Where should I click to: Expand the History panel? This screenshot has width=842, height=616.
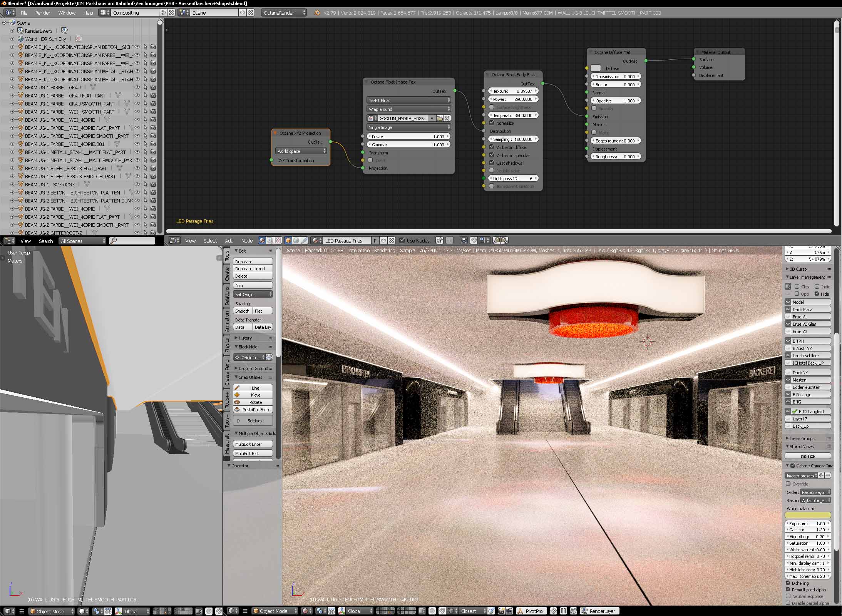pos(245,338)
